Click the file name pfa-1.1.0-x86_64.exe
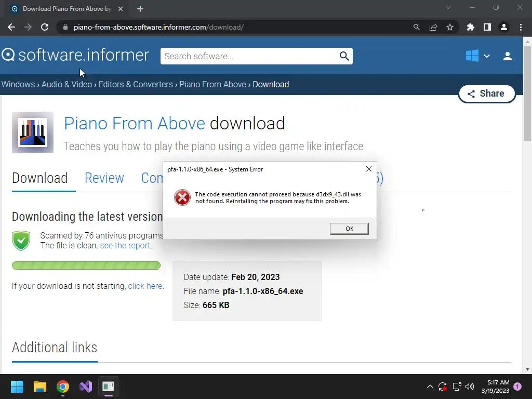 (x=263, y=291)
